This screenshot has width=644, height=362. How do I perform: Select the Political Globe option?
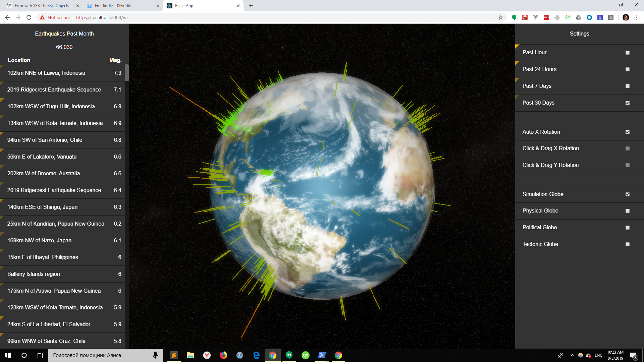point(627,228)
